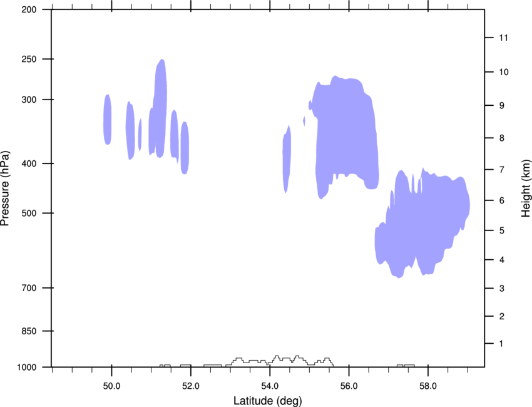Click the 5 km height label
Viewport: 532px width, 407px height.
click(x=502, y=230)
